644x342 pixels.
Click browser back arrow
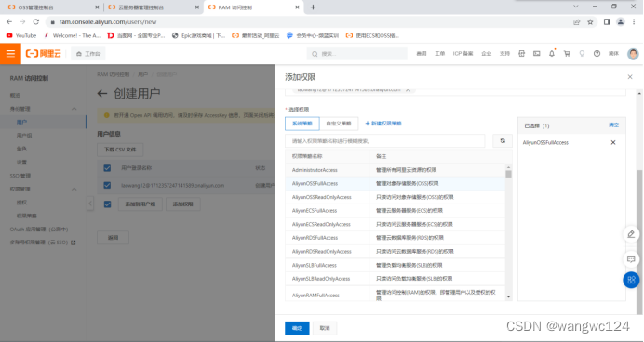pos(9,21)
